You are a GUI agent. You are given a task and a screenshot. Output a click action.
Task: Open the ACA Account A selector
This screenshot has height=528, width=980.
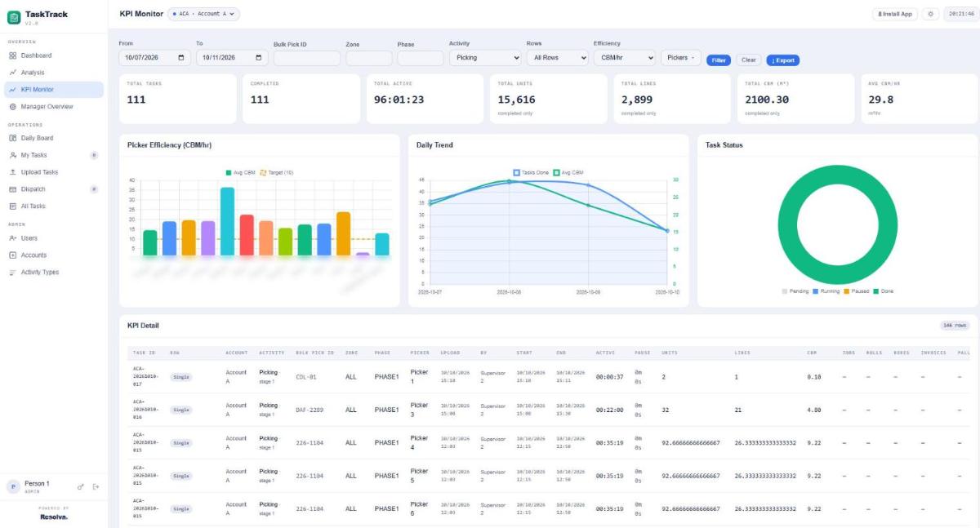click(203, 14)
